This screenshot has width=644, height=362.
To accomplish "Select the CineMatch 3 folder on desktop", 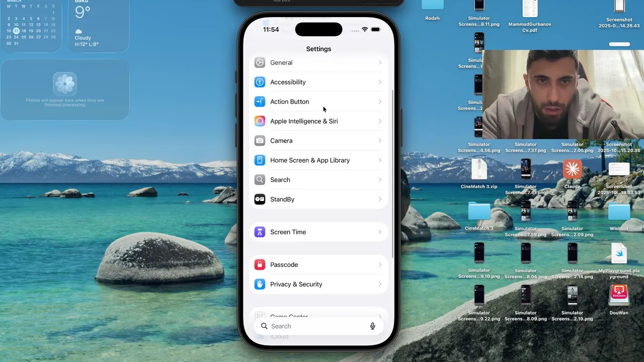I will pyautogui.click(x=479, y=211).
